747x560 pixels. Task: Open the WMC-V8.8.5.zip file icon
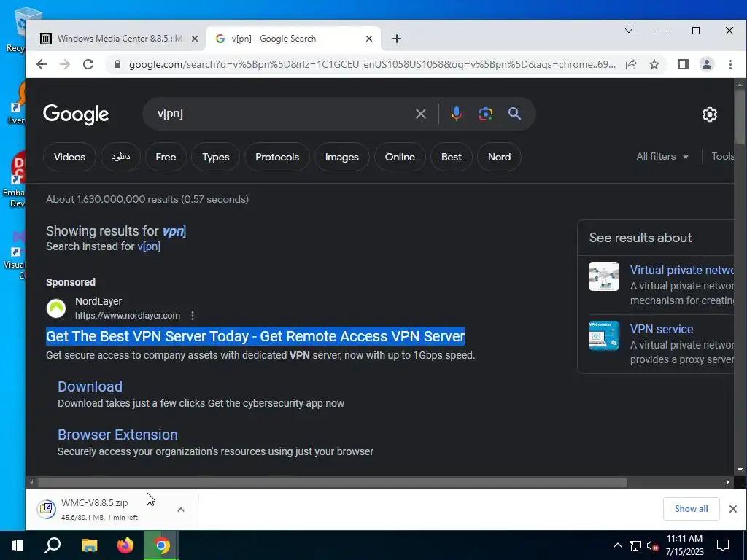click(47, 509)
